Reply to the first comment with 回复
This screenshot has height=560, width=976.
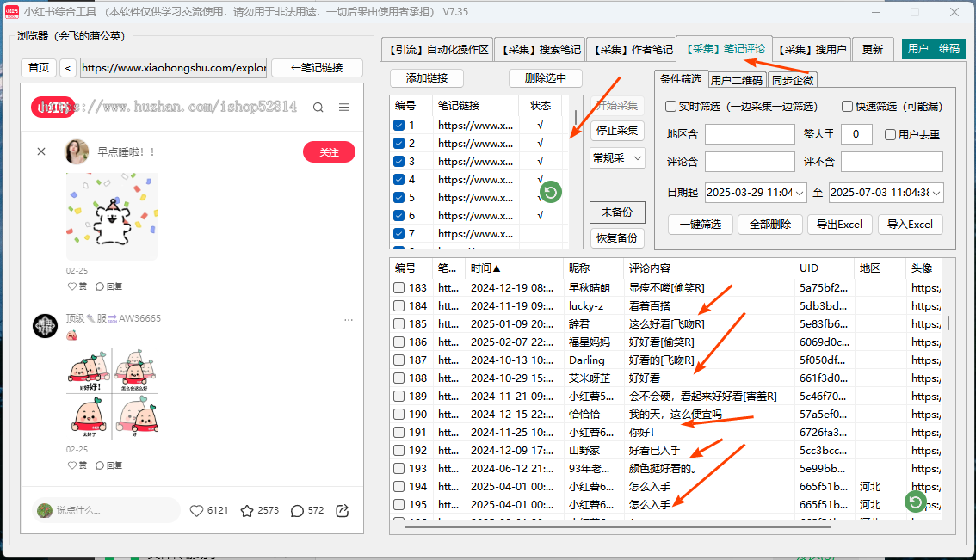coord(109,286)
